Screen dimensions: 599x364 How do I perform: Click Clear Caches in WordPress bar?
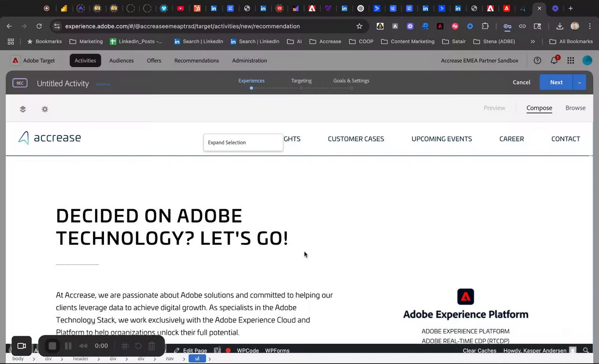[480, 350]
